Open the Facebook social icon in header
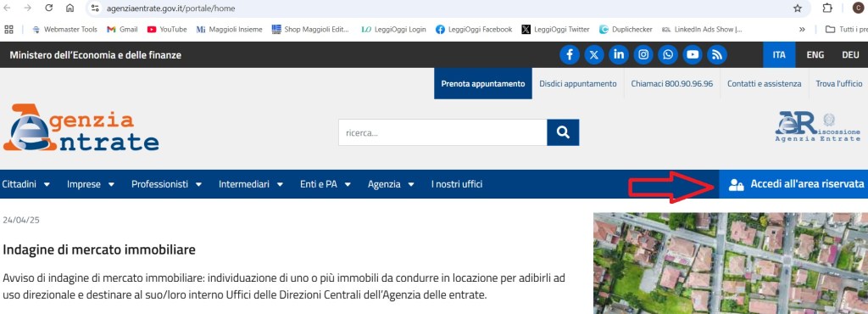Screen dimensions: 868x314 tap(570, 54)
